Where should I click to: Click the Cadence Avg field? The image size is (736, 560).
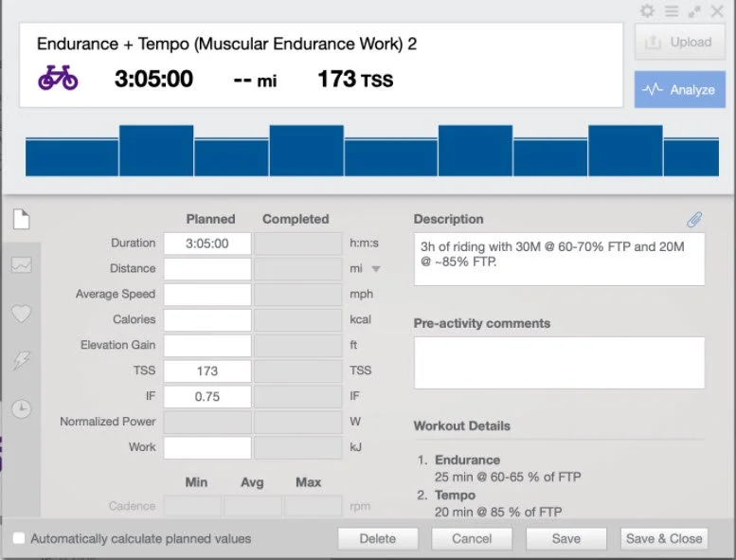coord(253,506)
